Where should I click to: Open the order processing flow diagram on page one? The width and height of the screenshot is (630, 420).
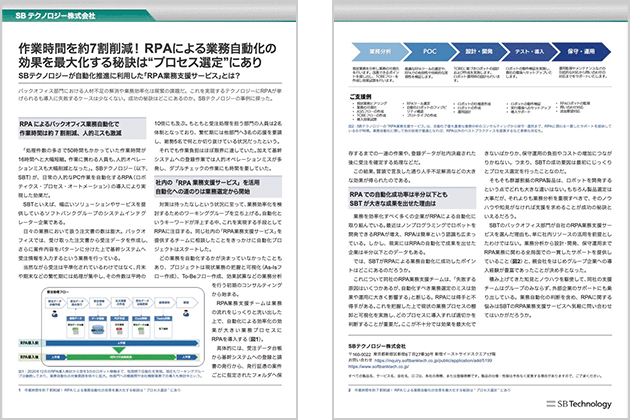(x=123, y=326)
